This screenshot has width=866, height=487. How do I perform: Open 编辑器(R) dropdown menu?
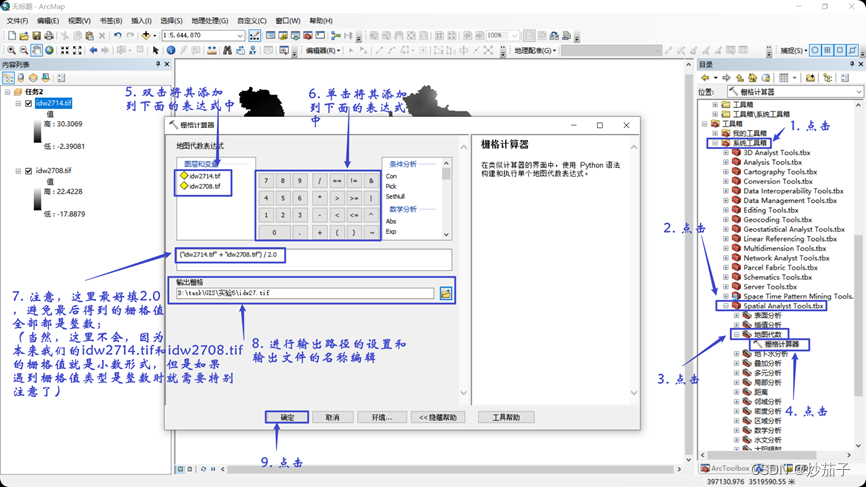[323, 50]
